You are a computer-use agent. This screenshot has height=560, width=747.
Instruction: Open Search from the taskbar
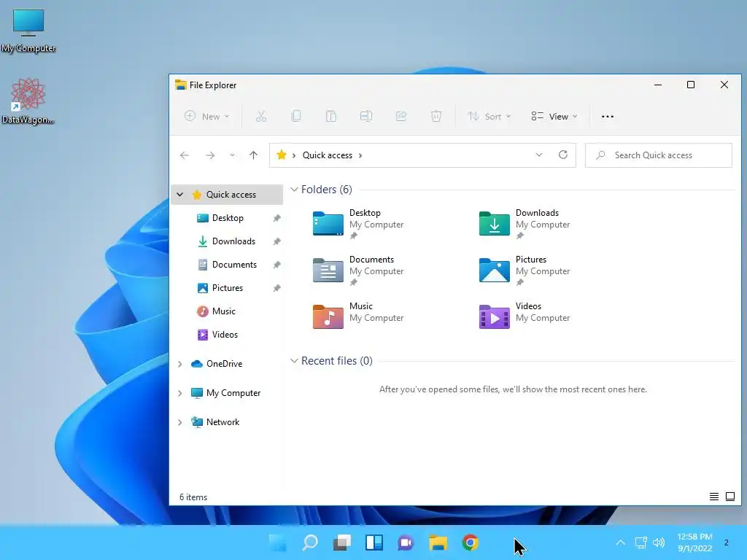309,542
